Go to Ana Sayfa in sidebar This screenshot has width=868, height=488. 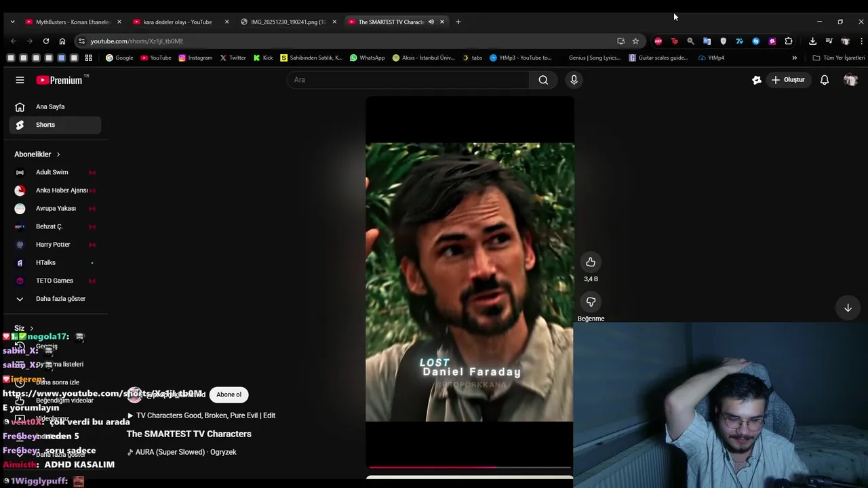tap(54, 106)
